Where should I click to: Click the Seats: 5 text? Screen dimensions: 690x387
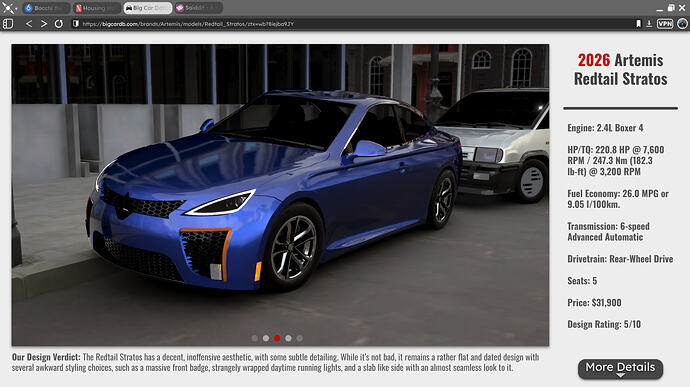coord(582,280)
